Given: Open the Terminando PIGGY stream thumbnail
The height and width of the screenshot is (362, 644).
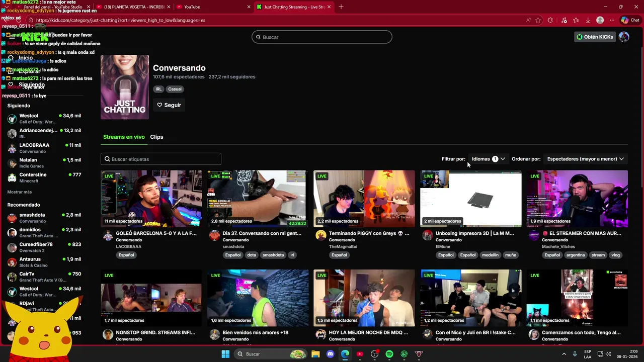Looking at the screenshot, I should 364,199.
